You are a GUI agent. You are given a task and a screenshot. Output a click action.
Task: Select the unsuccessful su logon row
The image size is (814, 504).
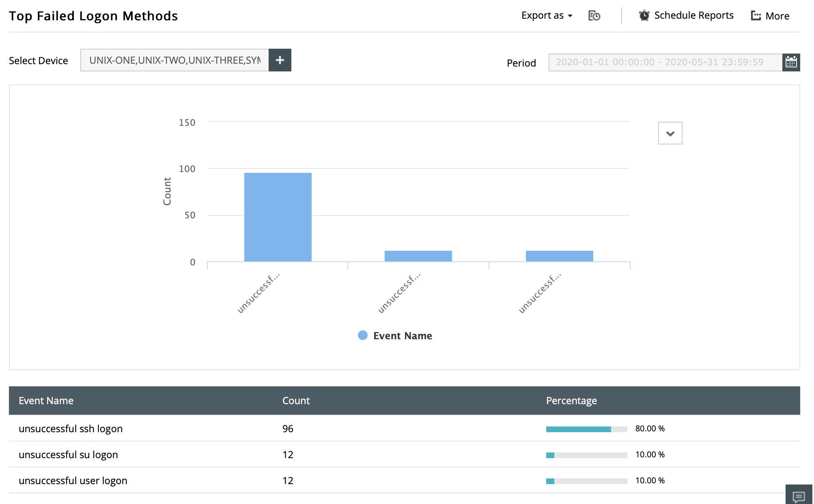68,454
